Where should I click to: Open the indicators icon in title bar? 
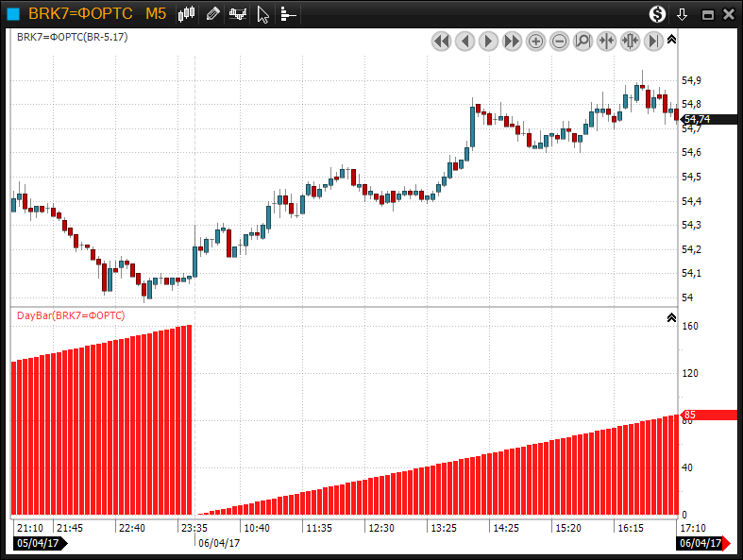point(238,14)
